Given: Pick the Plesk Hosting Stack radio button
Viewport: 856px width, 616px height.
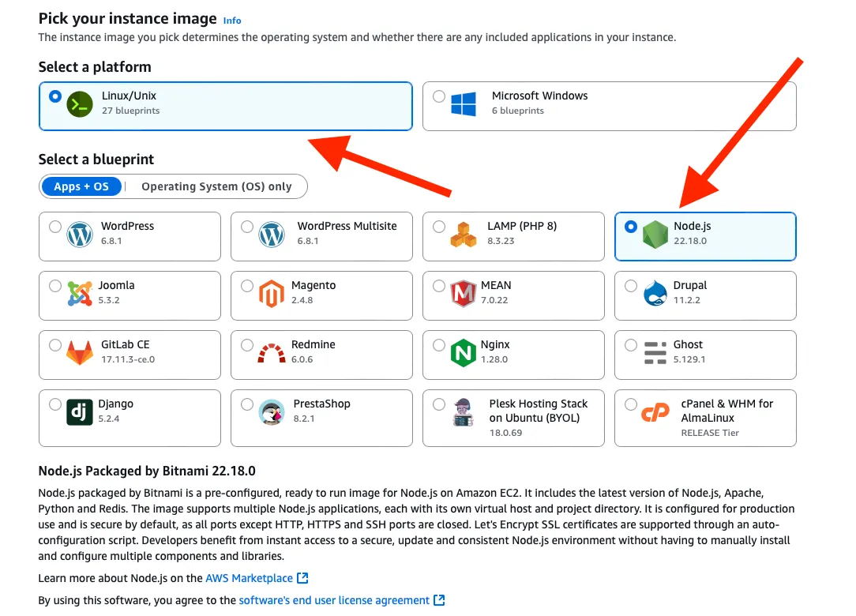Looking at the screenshot, I should point(439,404).
